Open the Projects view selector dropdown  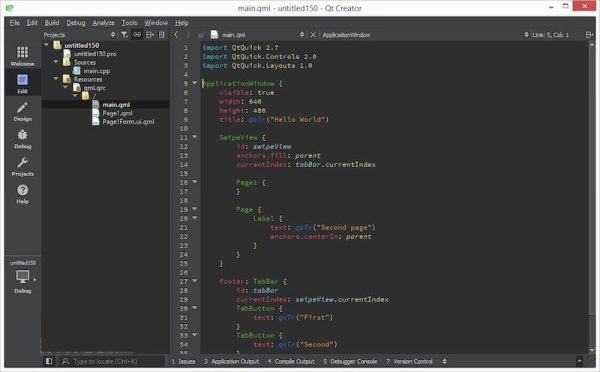[x=113, y=35]
